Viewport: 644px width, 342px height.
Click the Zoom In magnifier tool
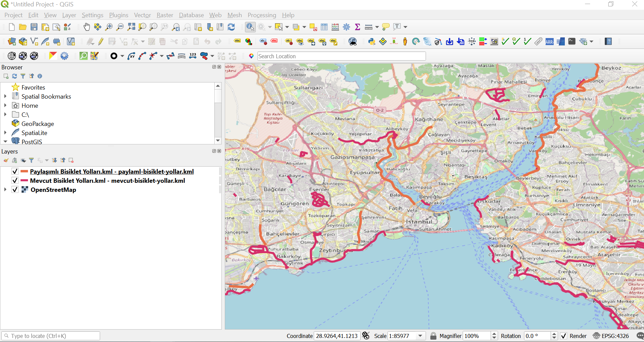pos(109,27)
